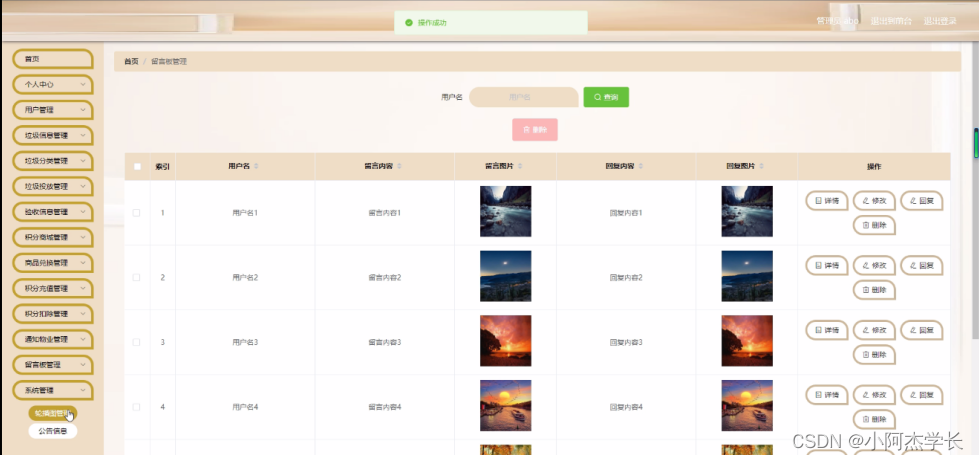The image size is (979, 460).
Task: Click 退出到前台 link in top bar
Action: click(891, 21)
